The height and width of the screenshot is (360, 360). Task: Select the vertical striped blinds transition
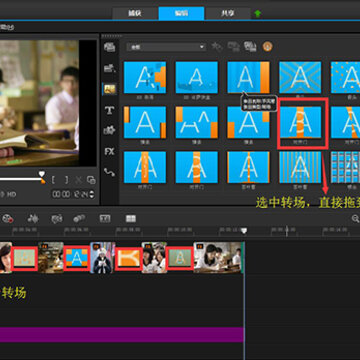(300, 167)
